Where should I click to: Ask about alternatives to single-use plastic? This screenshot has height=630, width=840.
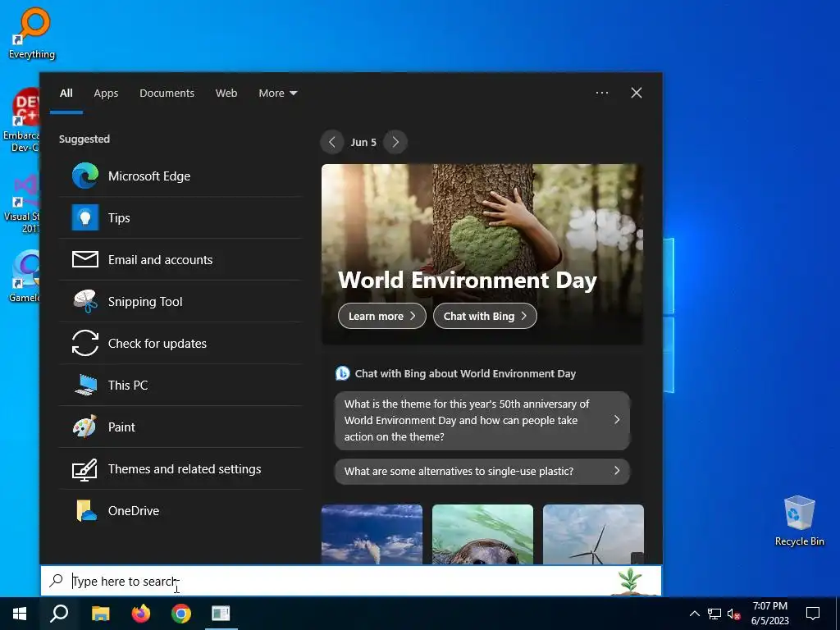point(482,472)
